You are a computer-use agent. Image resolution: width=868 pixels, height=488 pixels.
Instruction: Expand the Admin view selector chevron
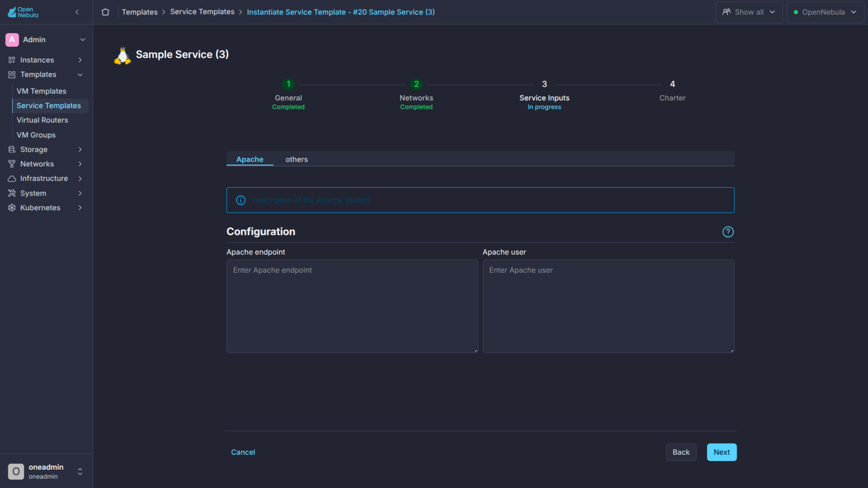pyautogui.click(x=83, y=40)
